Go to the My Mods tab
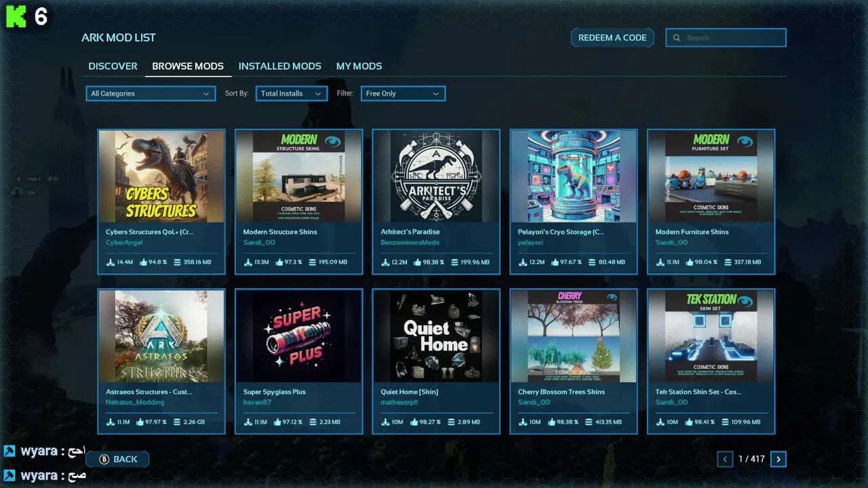 coord(359,66)
